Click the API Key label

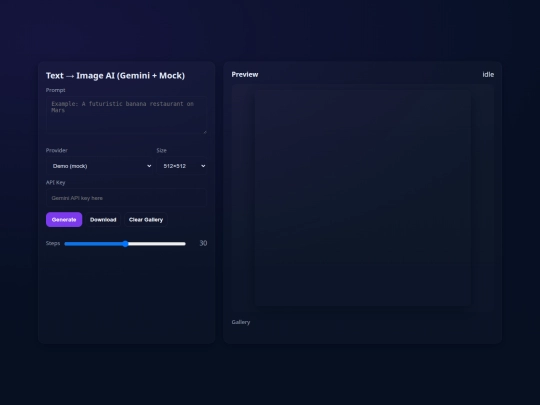pos(55,183)
